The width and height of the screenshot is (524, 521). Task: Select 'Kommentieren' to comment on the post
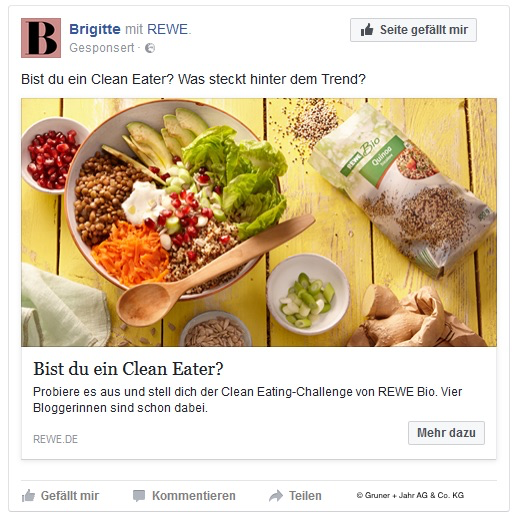tap(184, 496)
